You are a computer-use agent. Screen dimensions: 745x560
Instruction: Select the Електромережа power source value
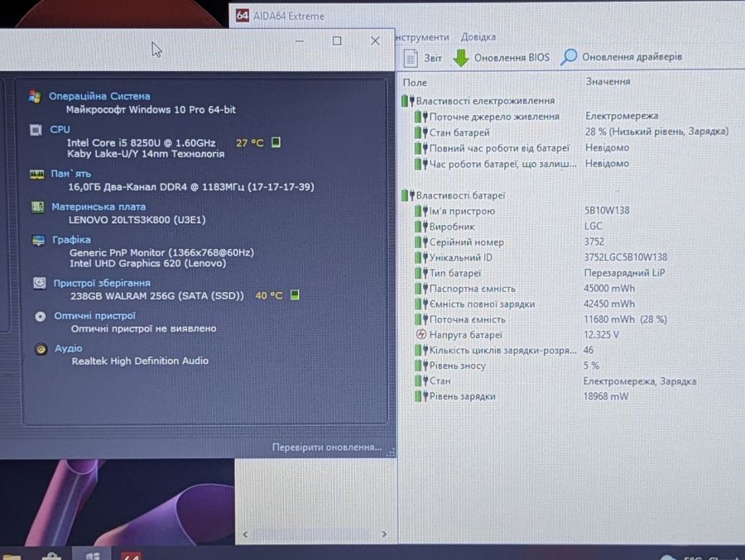click(622, 116)
